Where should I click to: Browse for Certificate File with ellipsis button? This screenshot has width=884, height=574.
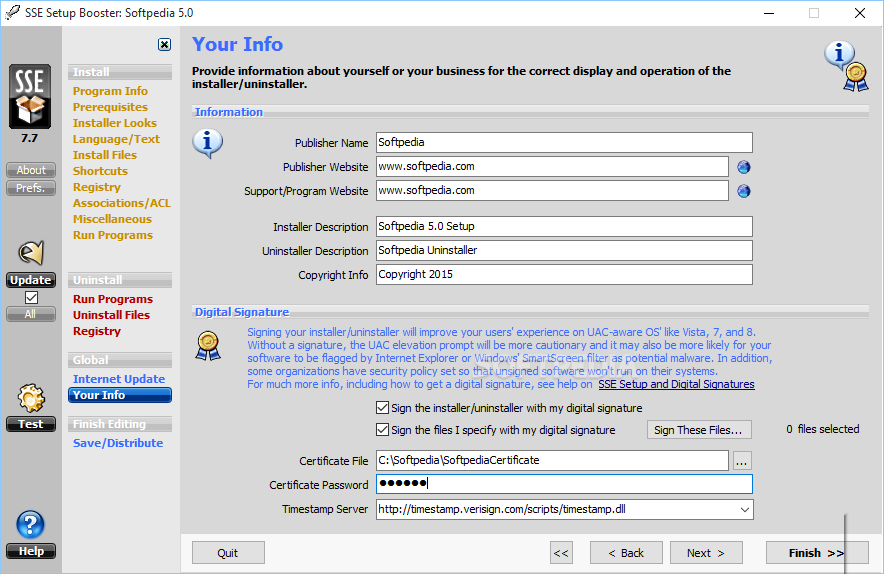pos(741,461)
